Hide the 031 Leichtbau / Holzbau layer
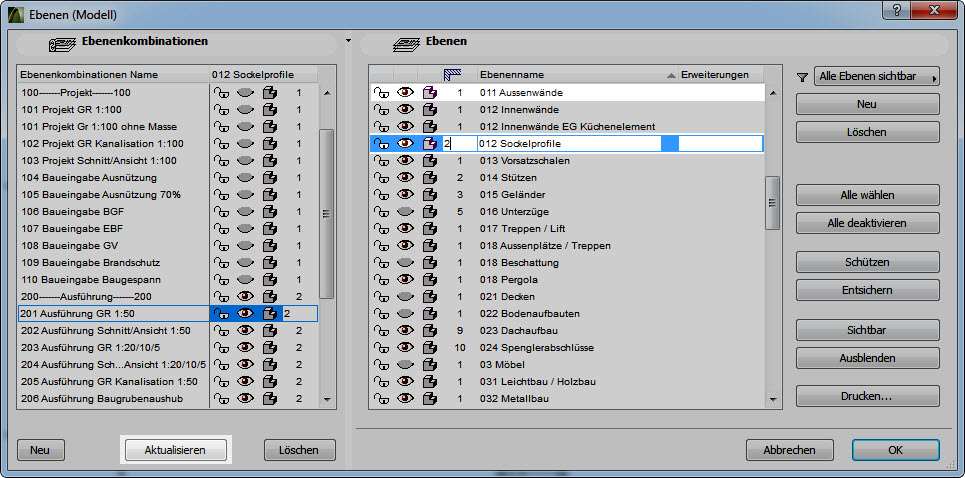This screenshot has width=965, height=478. click(x=405, y=381)
